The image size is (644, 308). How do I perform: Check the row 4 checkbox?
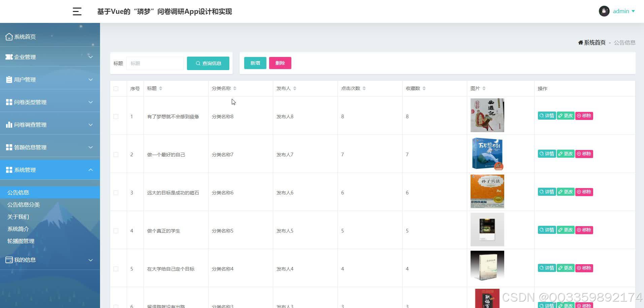[116, 231]
